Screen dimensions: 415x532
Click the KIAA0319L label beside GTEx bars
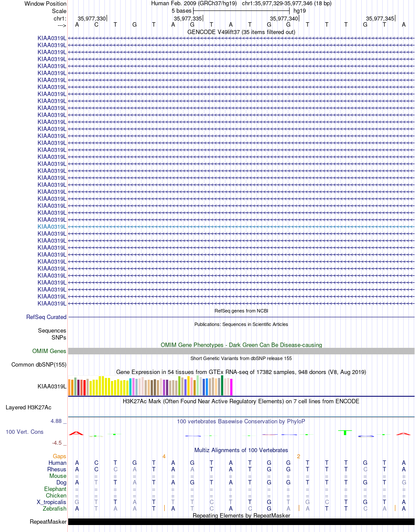pyautogui.click(x=52, y=386)
